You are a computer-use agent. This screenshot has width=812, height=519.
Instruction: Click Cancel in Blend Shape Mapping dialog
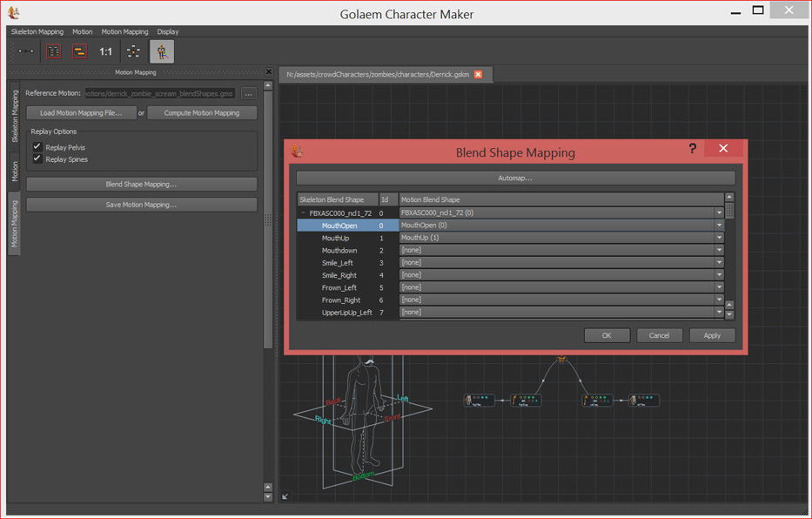pyautogui.click(x=659, y=335)
